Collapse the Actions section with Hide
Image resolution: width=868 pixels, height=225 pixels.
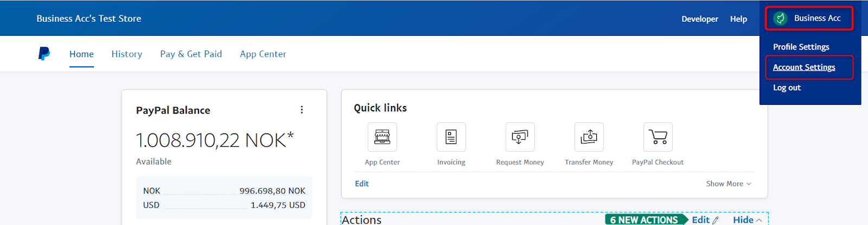[748, 220]
